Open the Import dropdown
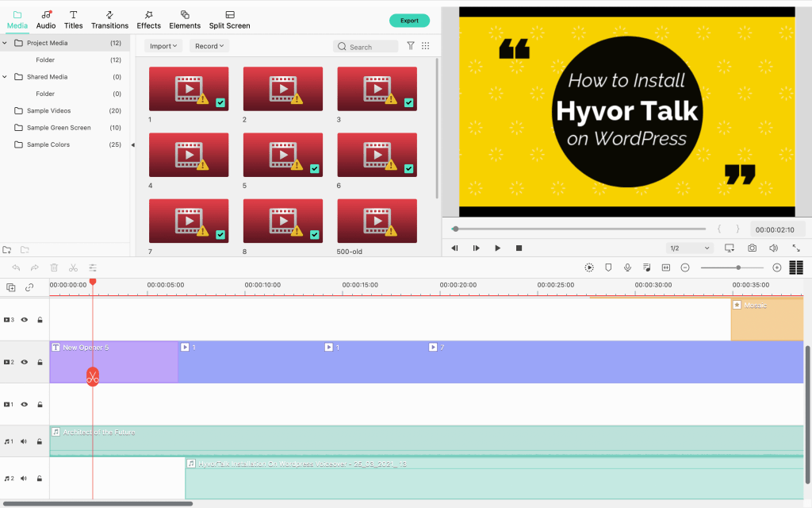This screenshot has width=812, height=508. (163, 46)
